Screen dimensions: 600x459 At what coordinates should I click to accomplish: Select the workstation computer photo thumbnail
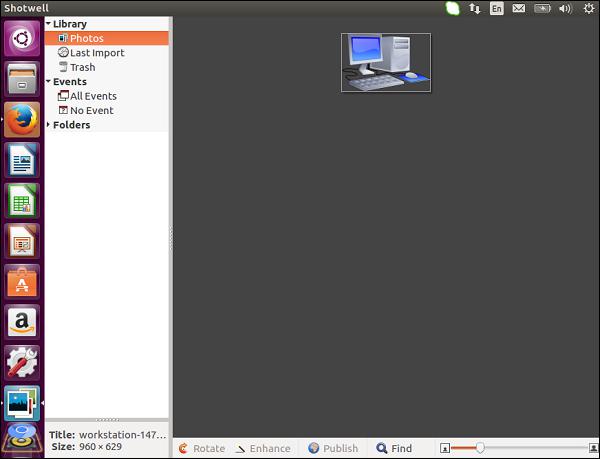(385, 62)
